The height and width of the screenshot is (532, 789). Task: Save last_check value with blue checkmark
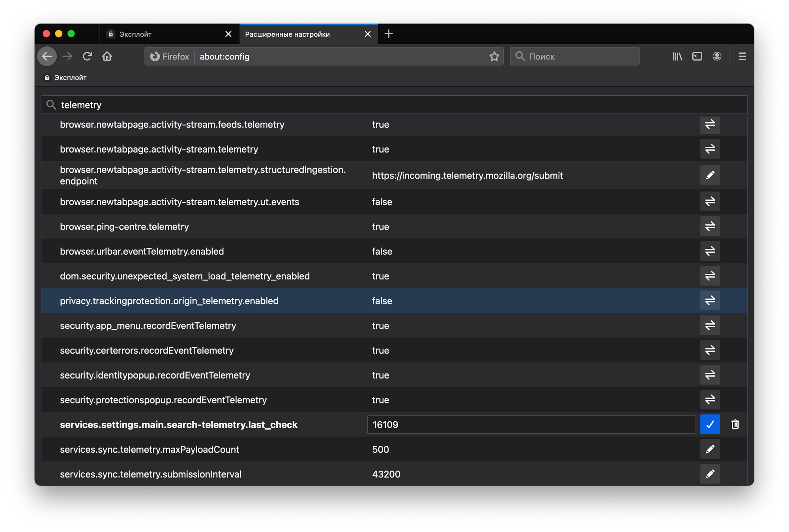coord(710,424)
